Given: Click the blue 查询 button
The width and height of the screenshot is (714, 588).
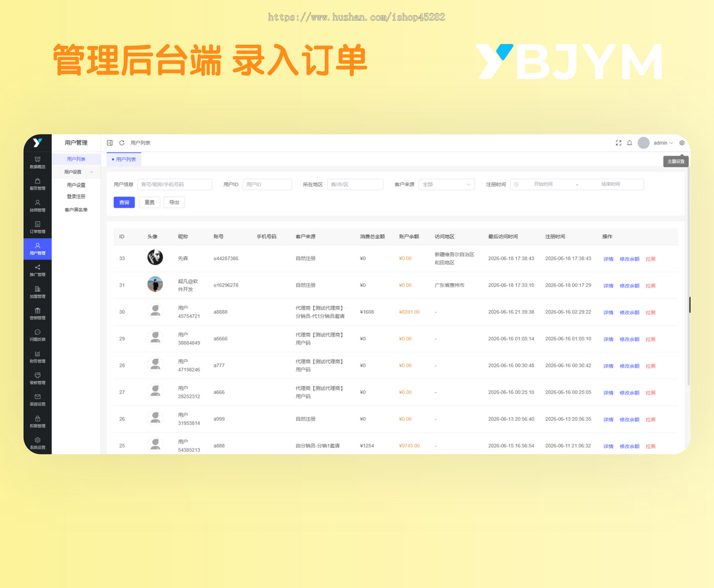Looking at the screenshot, I should click(x=124, y=202).
